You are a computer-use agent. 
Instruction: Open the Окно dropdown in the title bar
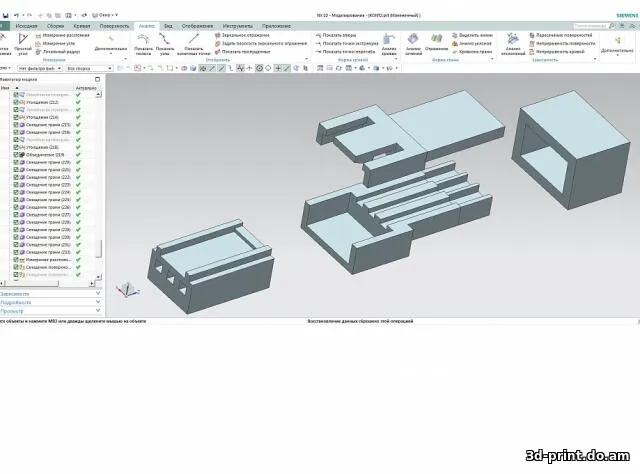[105, 15]
